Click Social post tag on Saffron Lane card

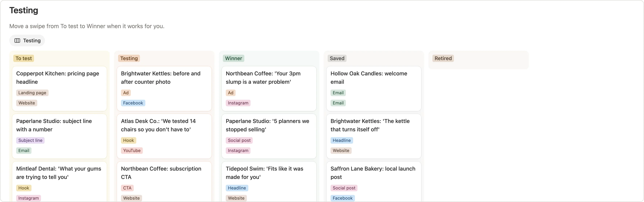(x=344, y=188)
